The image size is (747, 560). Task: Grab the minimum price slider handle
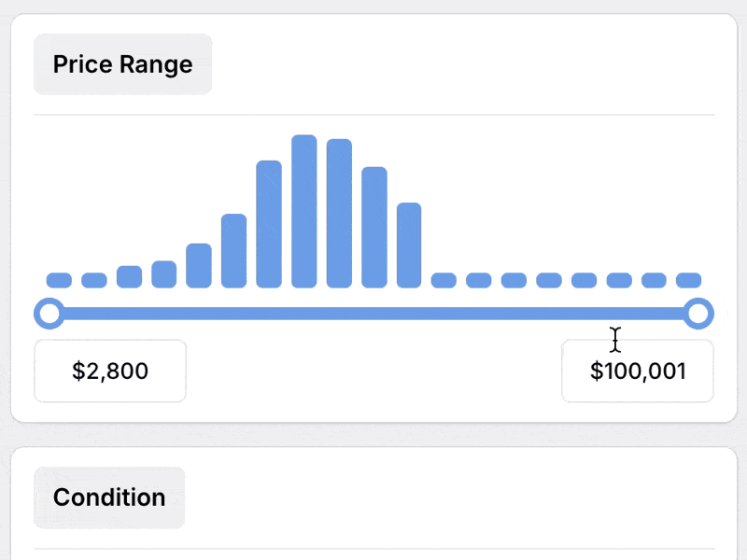point(49,314)
